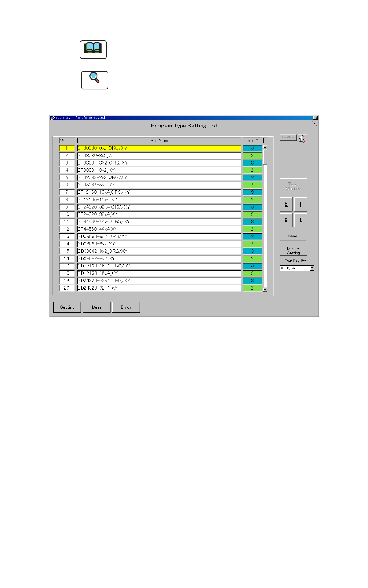The height and width of the screenshot is (588, 368).
Task: Click the printer icon beside List/Print
Action: coord(303,139)
